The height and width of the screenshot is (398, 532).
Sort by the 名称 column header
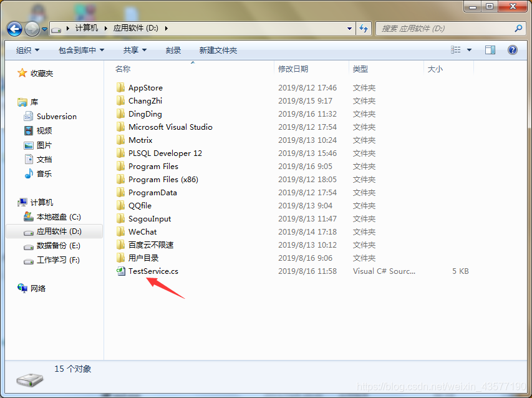123,69
